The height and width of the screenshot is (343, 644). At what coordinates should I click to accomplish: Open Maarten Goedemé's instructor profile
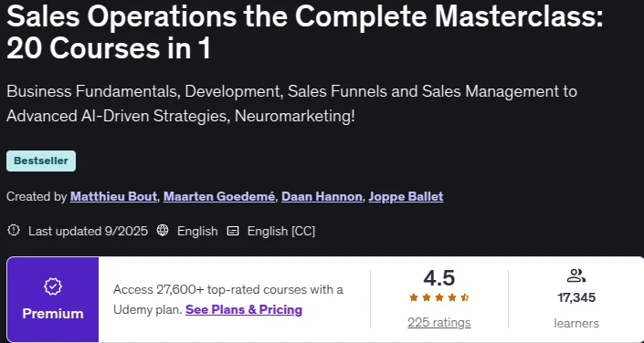coord(219,196)
